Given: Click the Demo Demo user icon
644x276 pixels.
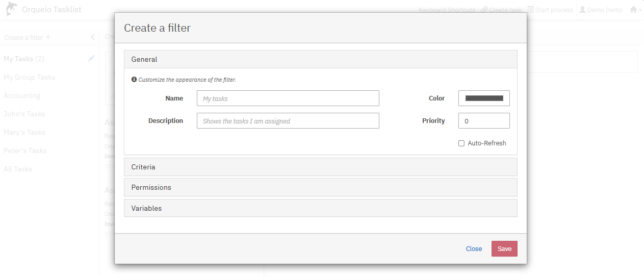Looking at the screenshot, I should click(582, 10).
